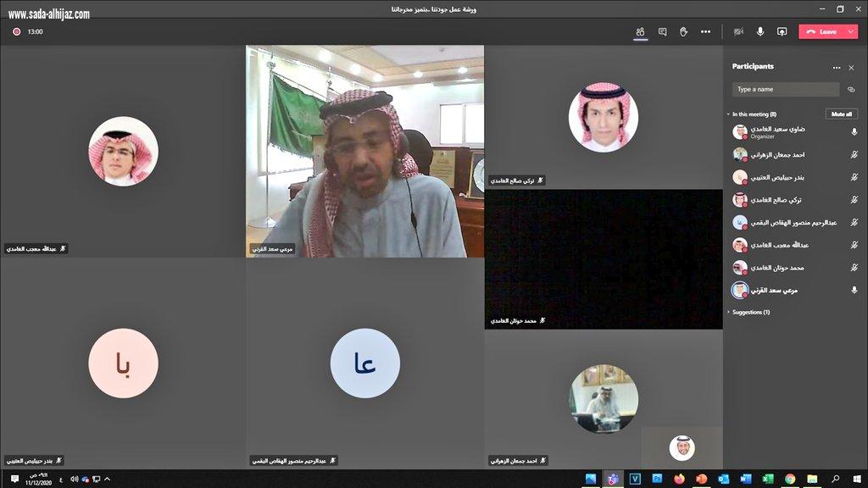
Task: Open the meeting chat conversation icon
Action: [x=662, y=31]
